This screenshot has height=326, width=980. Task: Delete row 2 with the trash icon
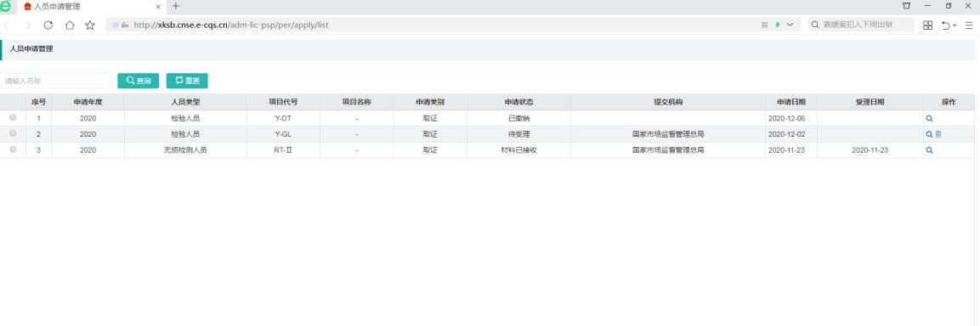pyautogui.click(x=938, y=134)
